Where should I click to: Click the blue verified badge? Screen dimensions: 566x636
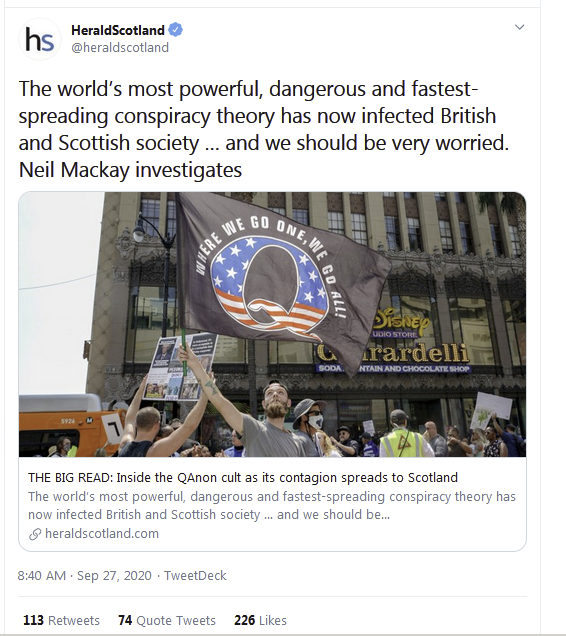pyautogui.click(x=175, y=30)
